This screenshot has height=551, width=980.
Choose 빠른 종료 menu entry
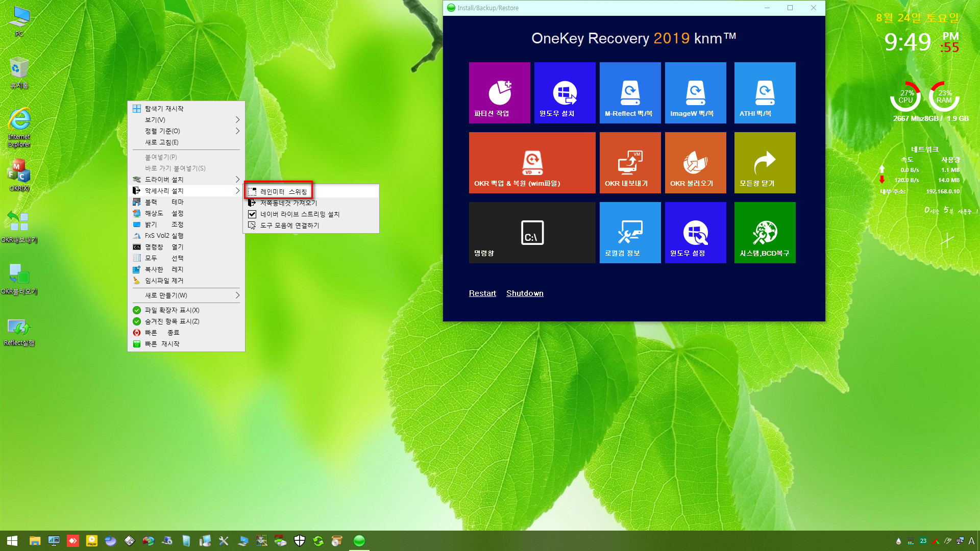(186, 333)
